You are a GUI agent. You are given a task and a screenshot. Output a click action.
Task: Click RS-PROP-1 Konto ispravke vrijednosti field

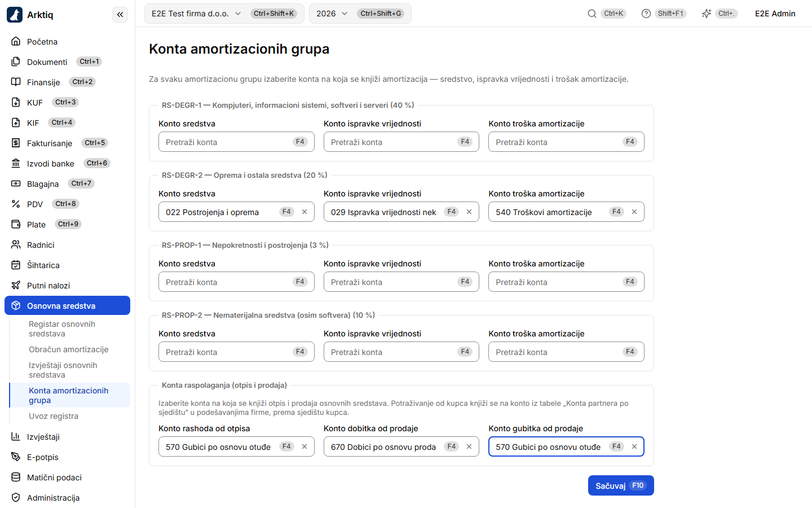401,282
